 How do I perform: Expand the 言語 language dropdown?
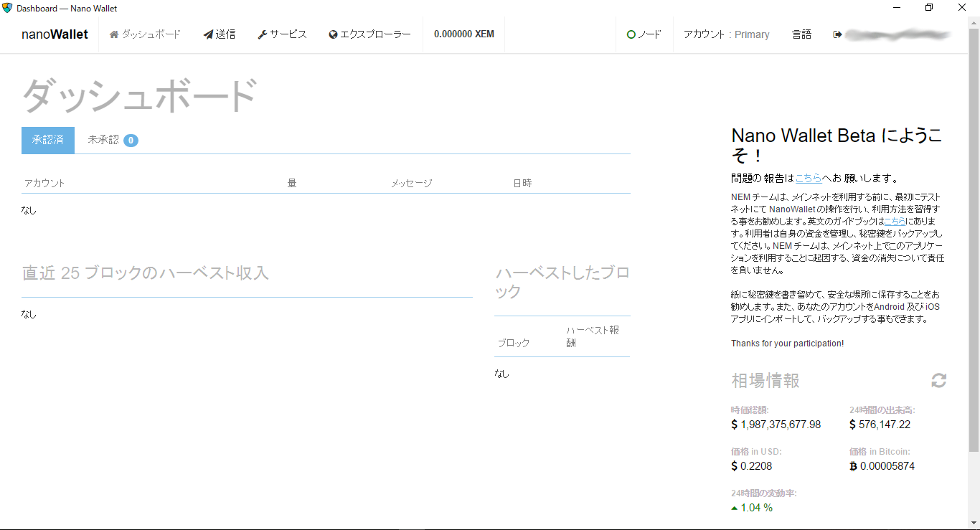801,34
